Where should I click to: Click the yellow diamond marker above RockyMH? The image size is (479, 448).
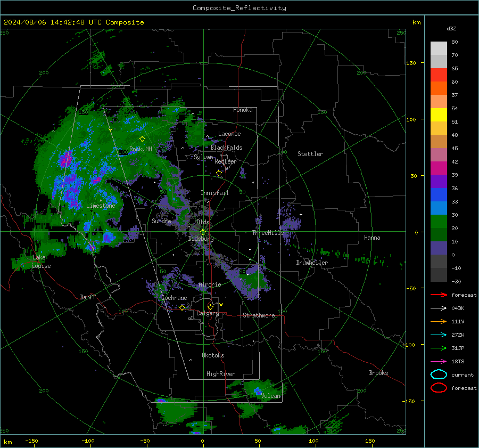(142, 139)
